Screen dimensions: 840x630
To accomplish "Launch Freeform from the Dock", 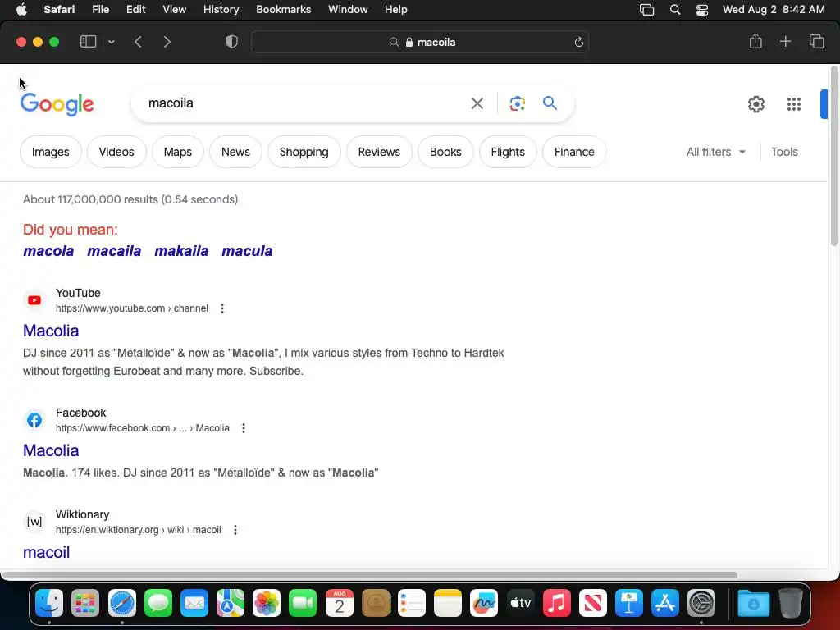I will (484, 603).
